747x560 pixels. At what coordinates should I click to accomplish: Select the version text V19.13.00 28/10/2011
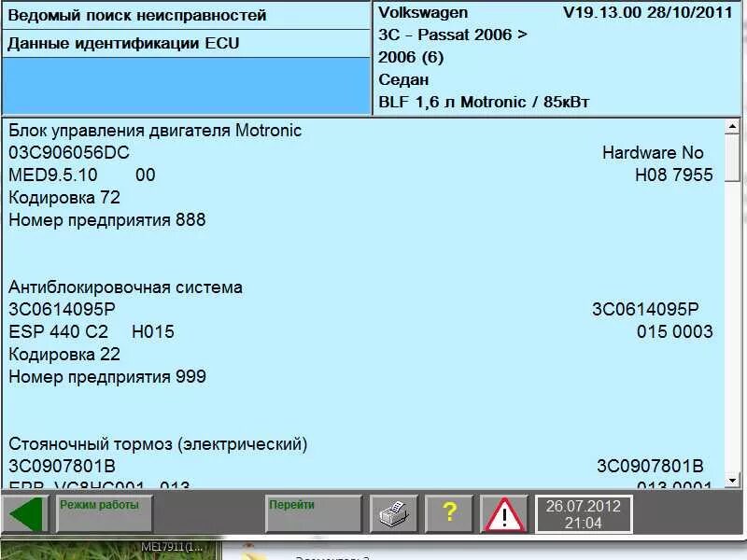tap(648, 12)
